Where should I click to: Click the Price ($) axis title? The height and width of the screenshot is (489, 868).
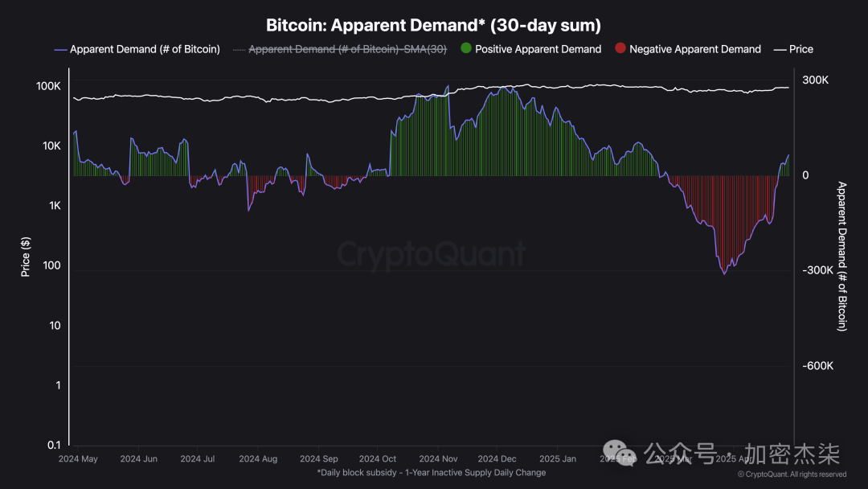[x=26, y=257]
